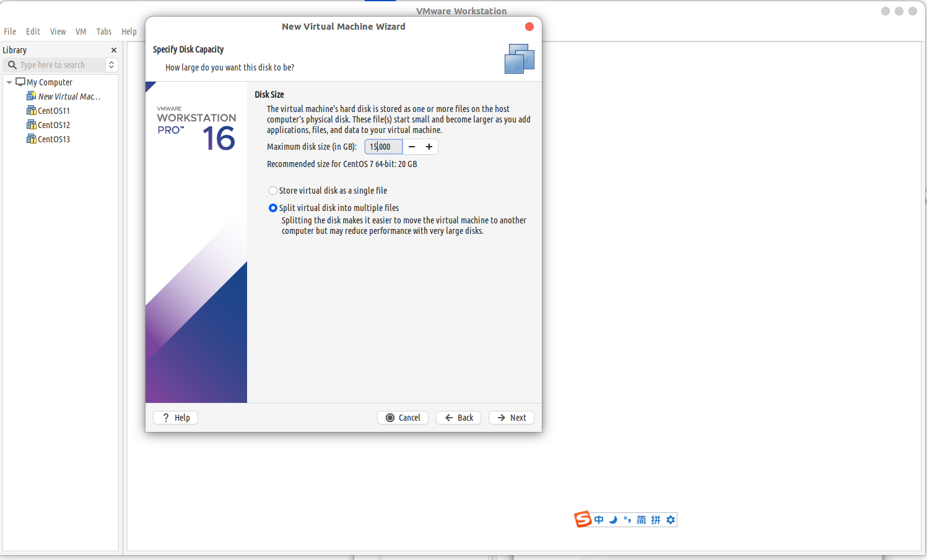Open the Edit menu
Screen dimensions: 927x560
pos(33,32)
